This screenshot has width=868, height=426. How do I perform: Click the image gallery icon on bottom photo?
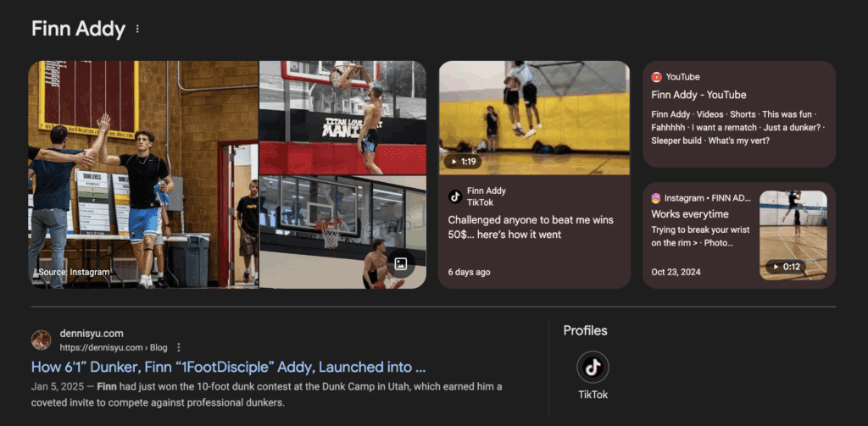pos(401,264)
